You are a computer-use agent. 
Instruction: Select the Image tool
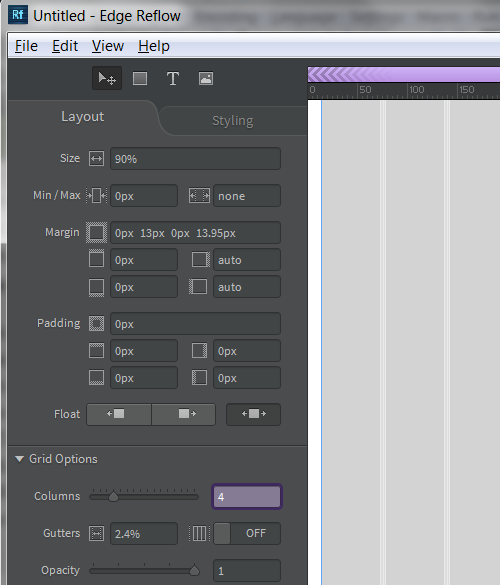(x=206, y=78)
